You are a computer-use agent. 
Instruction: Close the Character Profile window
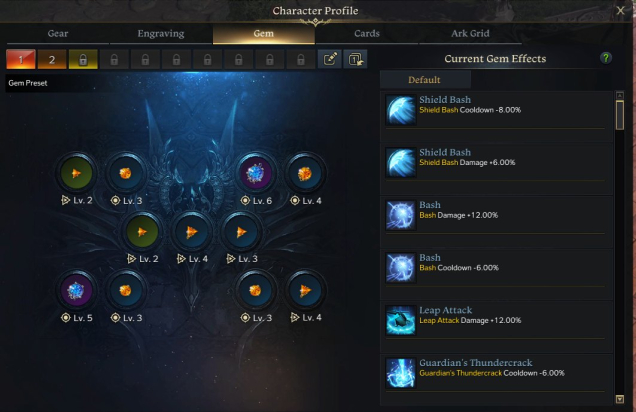pyautogui.click(x=621, y=11)
